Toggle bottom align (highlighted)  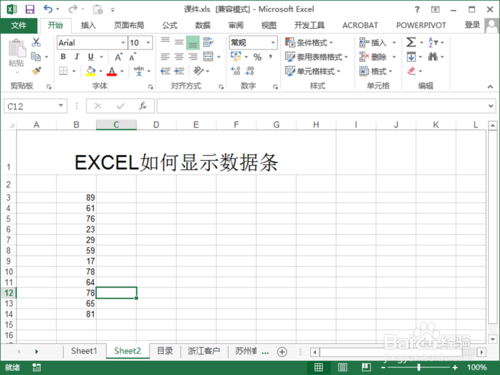[x=193, y=42]
